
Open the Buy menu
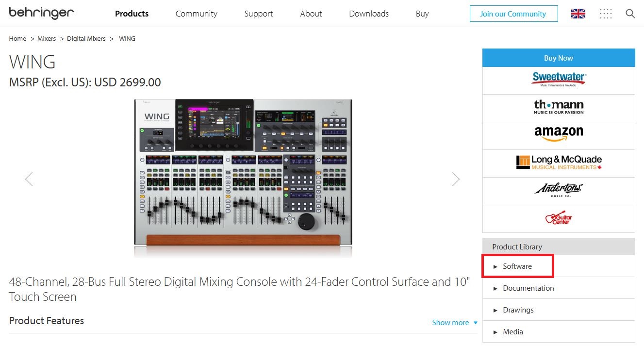[x=422, y=14]
